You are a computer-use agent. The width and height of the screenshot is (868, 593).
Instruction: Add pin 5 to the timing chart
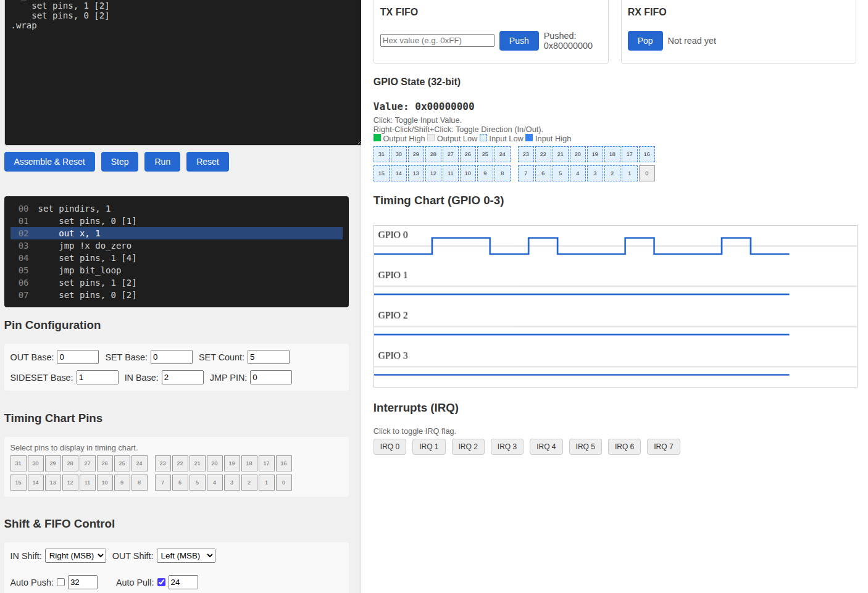pyautogui.click(x=197, y=482)
